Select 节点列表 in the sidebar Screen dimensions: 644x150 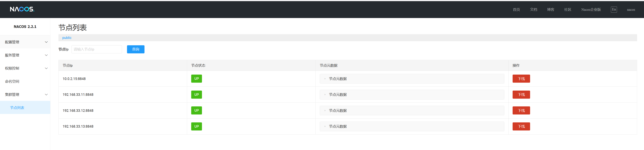(17, 108)
